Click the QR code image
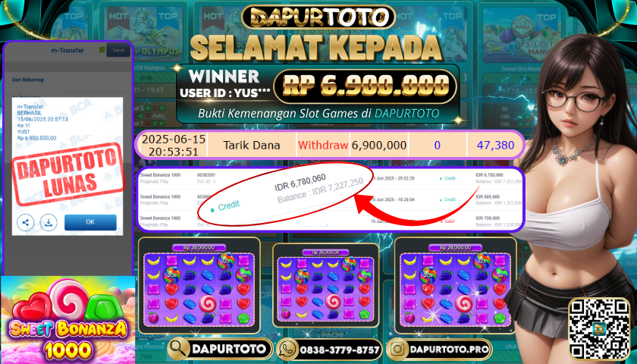The image size is (637, 364). point(599,328)
